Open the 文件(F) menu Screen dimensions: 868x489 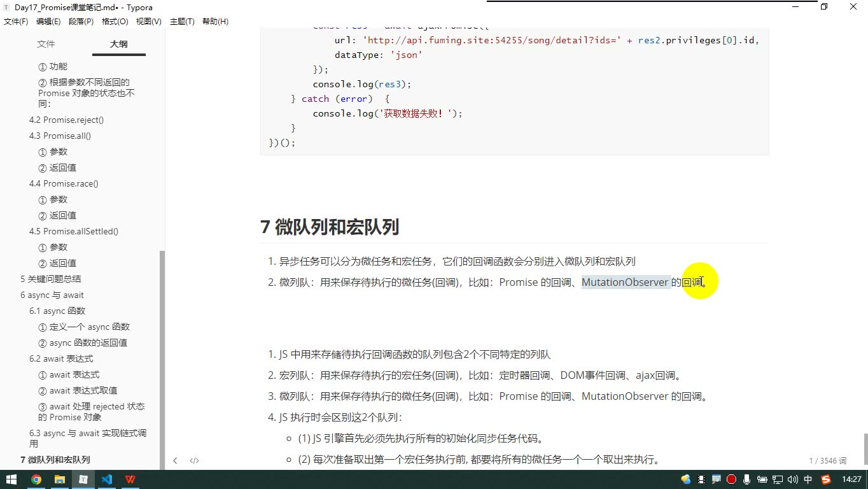16,22
